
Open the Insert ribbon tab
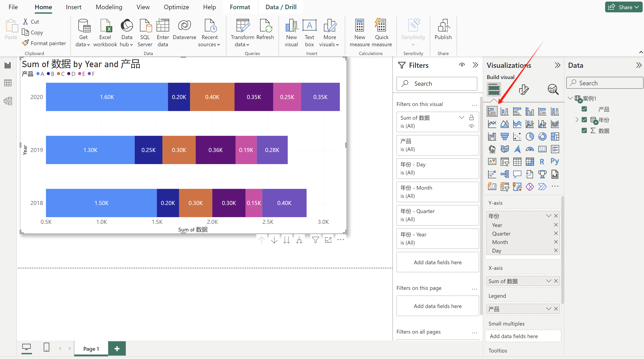pos(73,7)
